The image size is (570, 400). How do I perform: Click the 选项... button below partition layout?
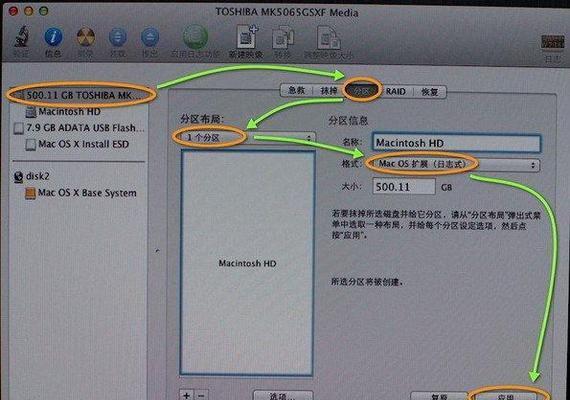tap(283, 395)
